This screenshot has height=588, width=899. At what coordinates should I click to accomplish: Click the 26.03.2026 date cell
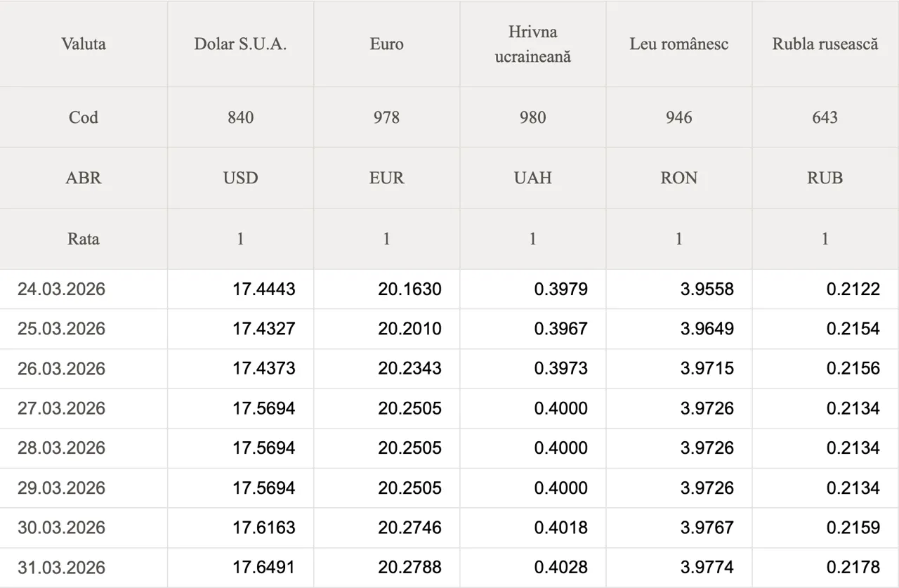point(61,368)
